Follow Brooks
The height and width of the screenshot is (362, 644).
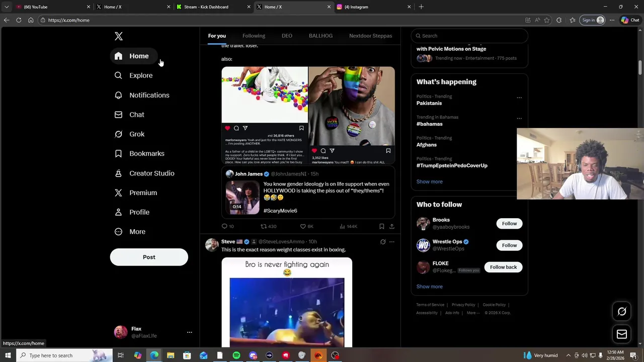click(509, 223)
